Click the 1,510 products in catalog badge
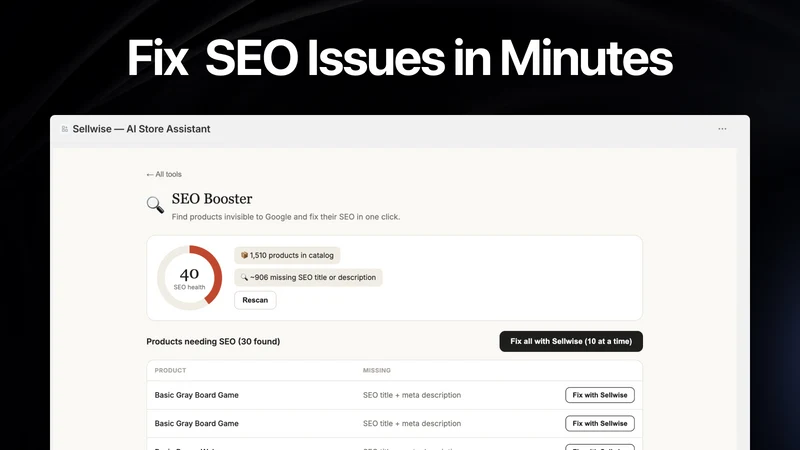This screenshot has height=450, width=800. pos(287,255)
